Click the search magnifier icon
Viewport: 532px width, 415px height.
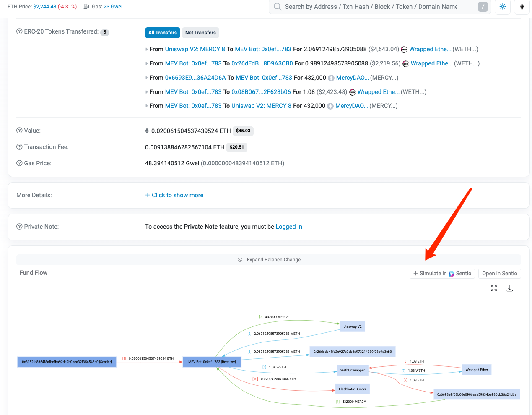277,7
